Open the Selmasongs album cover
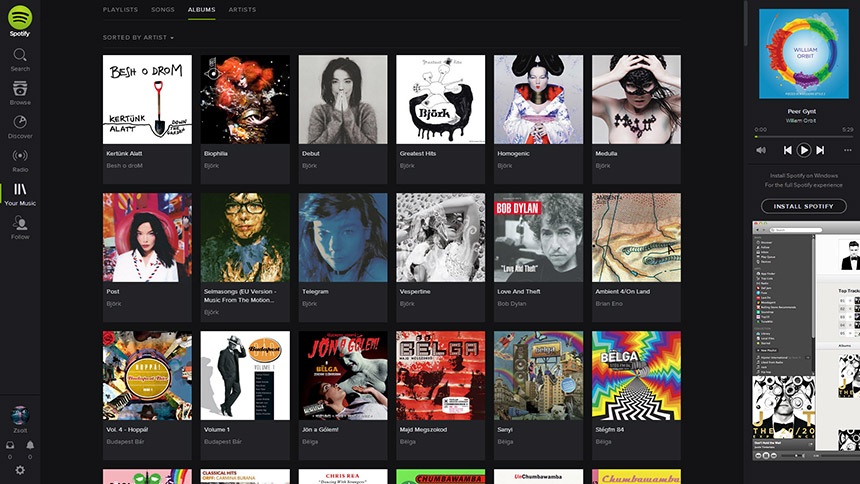This screenshot has width=860, height=484. [x=245, y=238]
